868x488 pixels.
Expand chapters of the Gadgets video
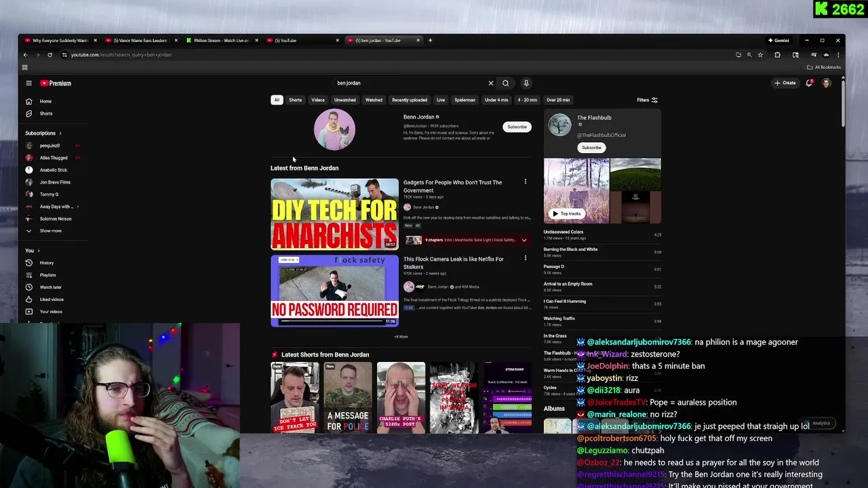pos(524,240)
